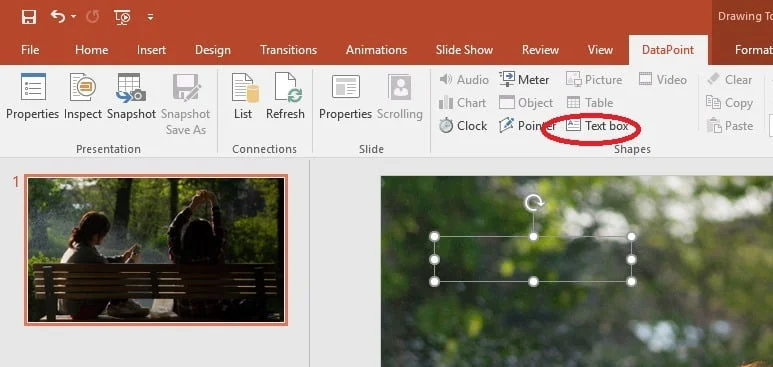Image resolution: width=773 pixels, height=367 pixels.
Task: Insert a Meter shape
Action: click(524, 79)
